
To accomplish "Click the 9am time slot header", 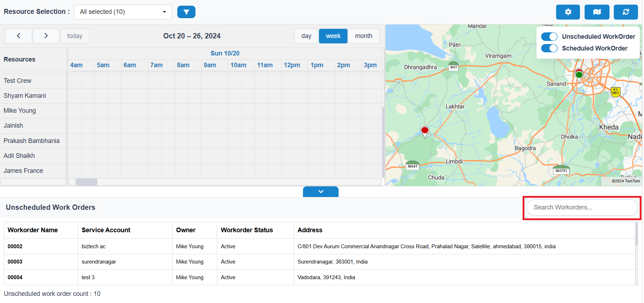I will click(x=210, y=65).
